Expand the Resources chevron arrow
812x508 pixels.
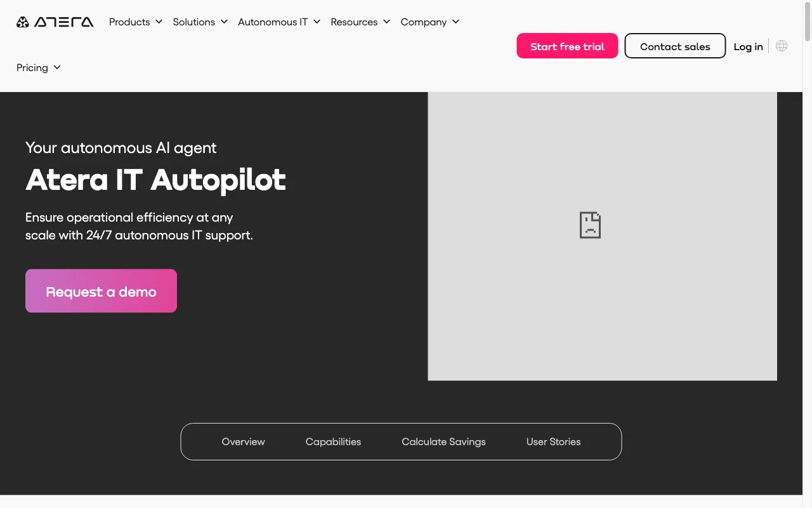click(386, 22)
